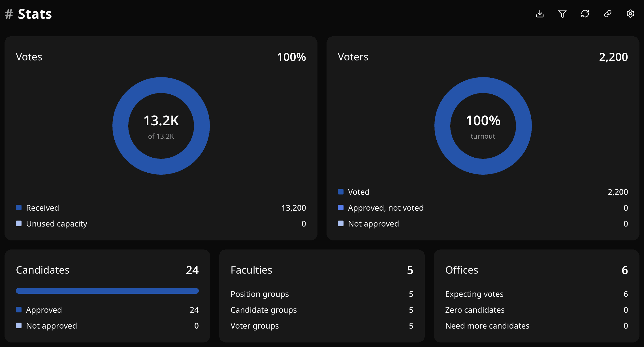Open settings via the gear icon

(630, 14)
